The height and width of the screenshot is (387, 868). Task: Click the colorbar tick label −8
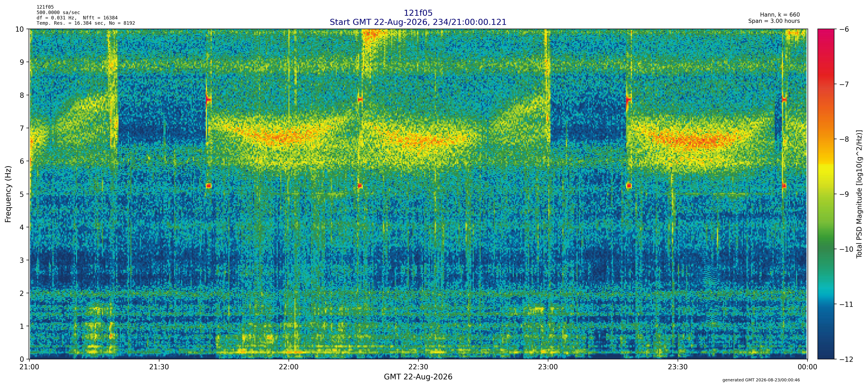(x=844, y=139)
